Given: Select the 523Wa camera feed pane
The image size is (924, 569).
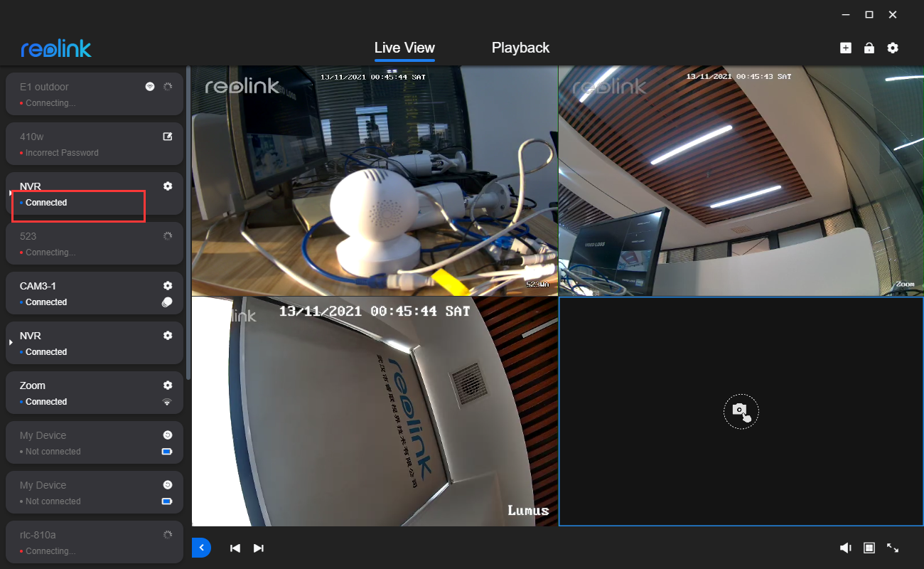Looking at the screenshot, I should coord(375,181).
